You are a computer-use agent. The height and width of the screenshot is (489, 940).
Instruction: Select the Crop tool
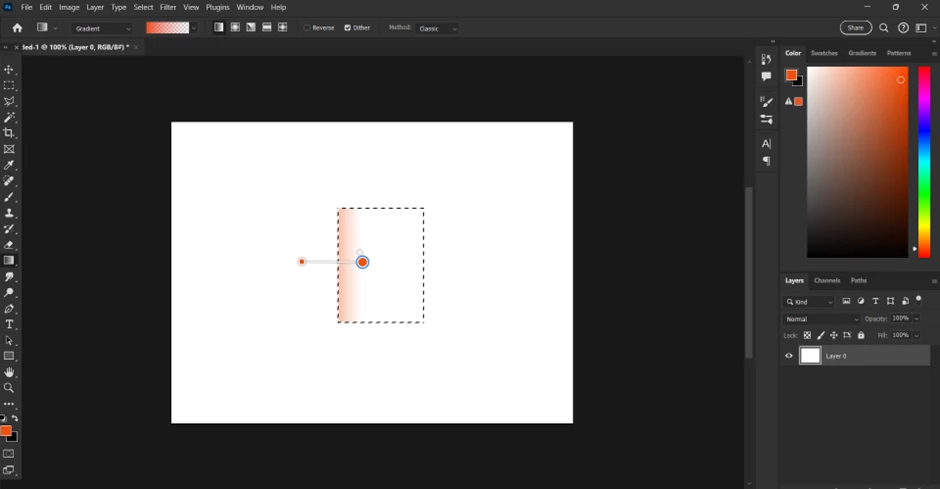coord(9,133)
